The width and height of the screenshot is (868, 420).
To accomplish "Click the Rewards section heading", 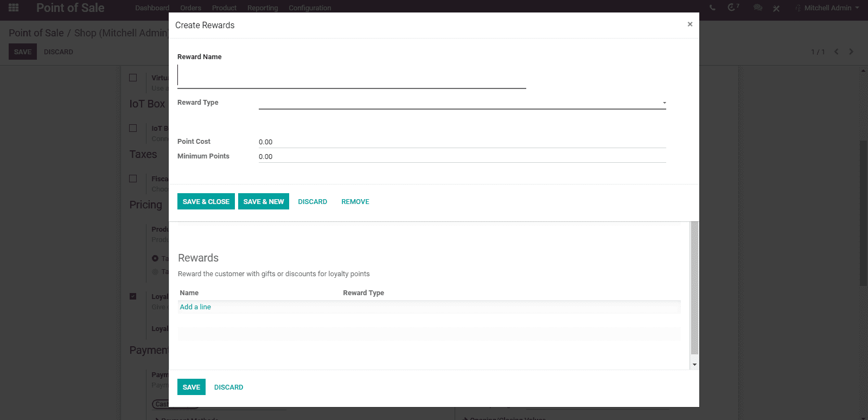I will pyautogui.click(x=198, y=258).
